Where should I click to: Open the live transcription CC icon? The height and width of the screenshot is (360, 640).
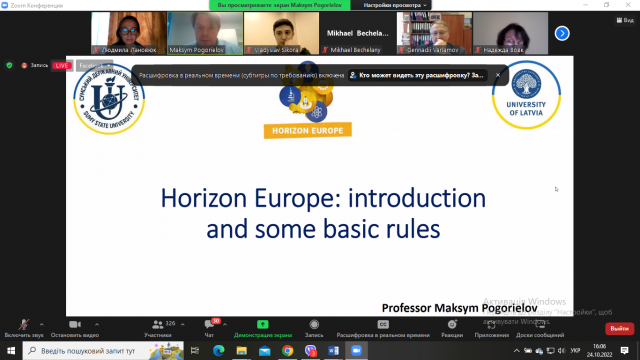click(x=383, y=324)
